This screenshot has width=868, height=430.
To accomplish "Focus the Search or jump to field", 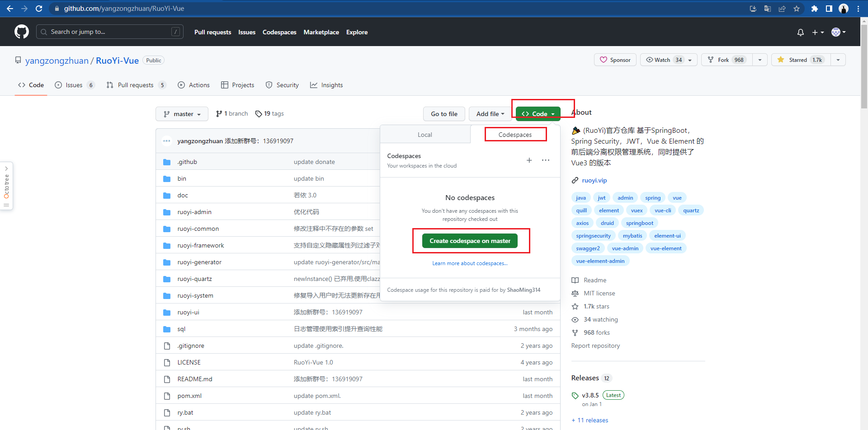I will point(110,32).
